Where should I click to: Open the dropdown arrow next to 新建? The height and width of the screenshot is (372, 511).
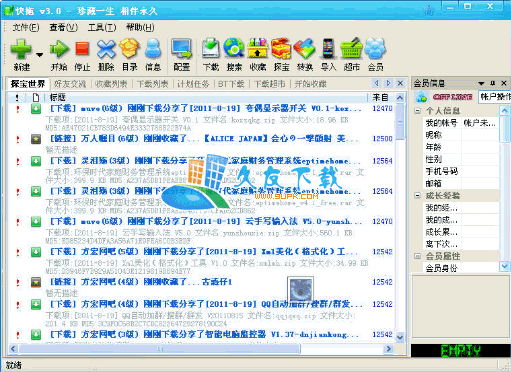39,54
